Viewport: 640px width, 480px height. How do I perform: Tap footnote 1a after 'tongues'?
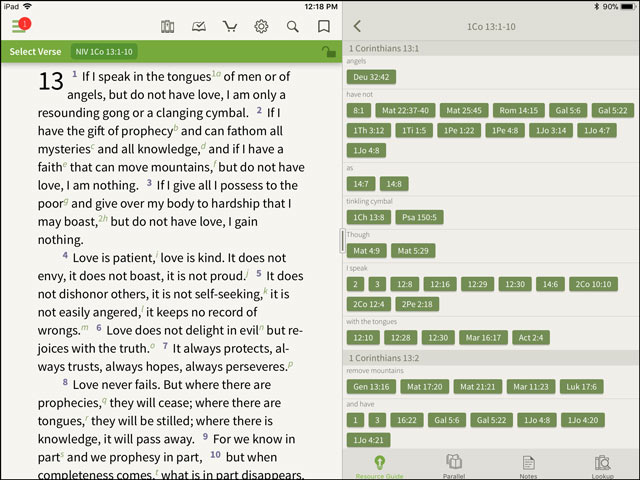[x=216, y=73]
